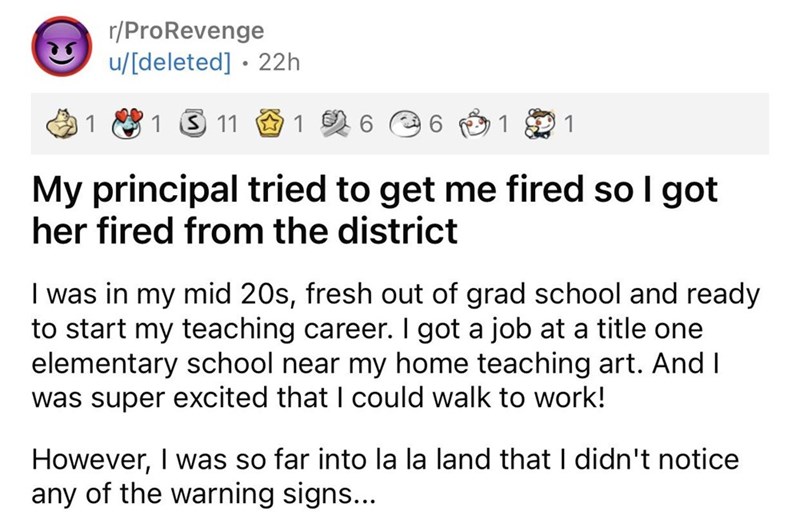The width and height of the screenshot is (800, 520).
Task: Click the count beside the gold star award
Action: coord(297,125)
